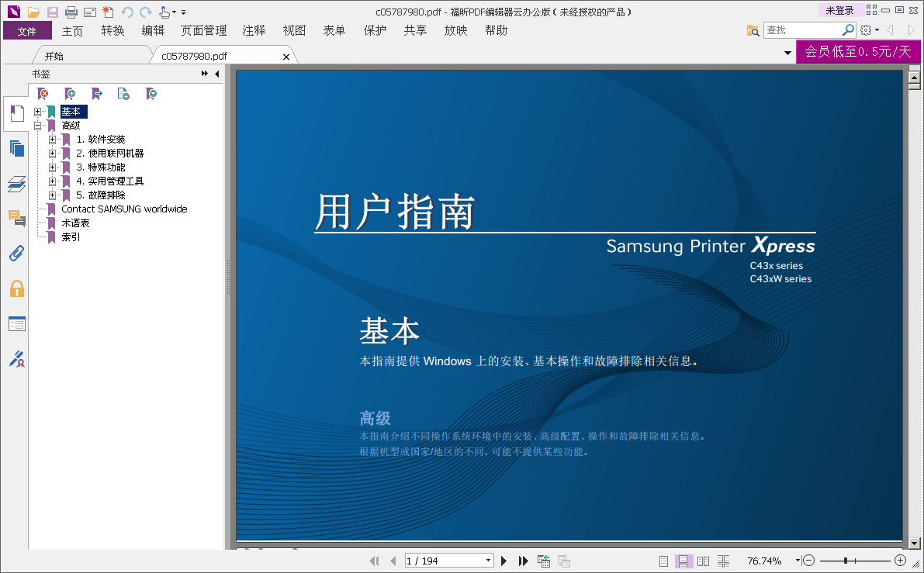Expand the 基本 bookmark node

click(38, 112)
